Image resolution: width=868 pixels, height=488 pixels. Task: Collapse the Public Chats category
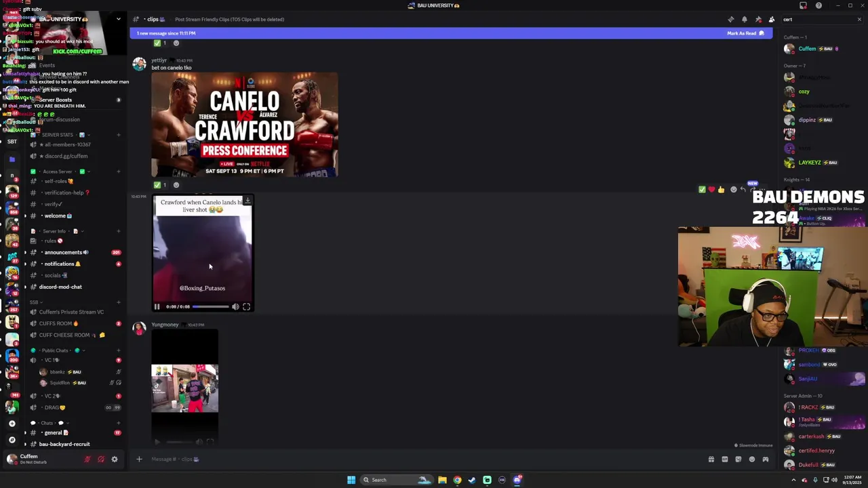(x=56, y=350)
